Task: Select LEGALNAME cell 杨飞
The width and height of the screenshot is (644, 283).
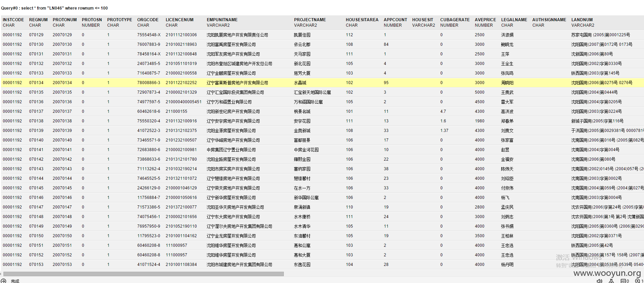Action: [x=505, y=198]
